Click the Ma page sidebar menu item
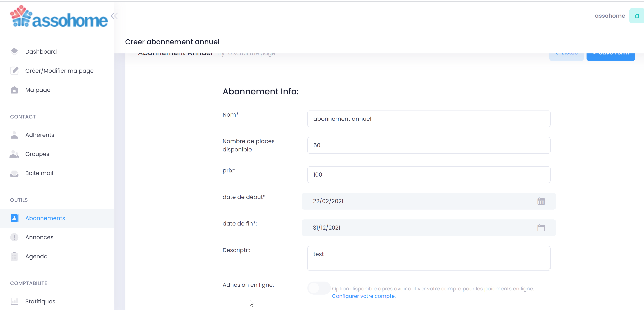This screenshot has width=644, height=310. click(38, 90)
